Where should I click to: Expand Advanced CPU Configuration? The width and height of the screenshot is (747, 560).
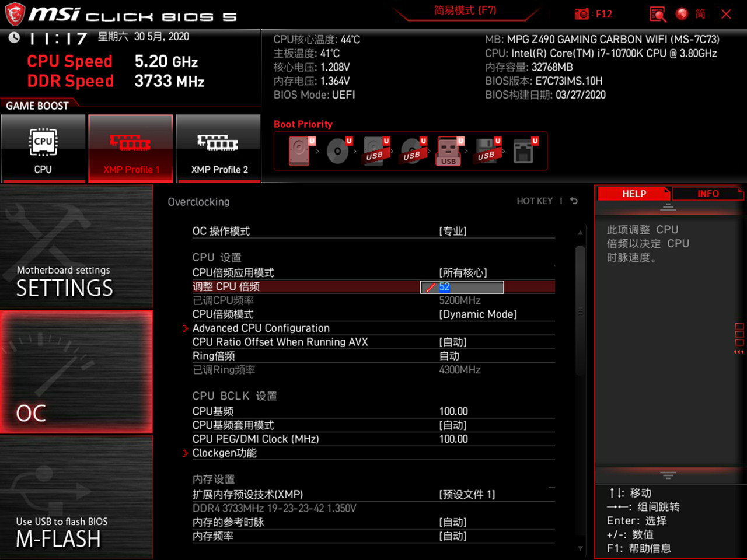261,328
